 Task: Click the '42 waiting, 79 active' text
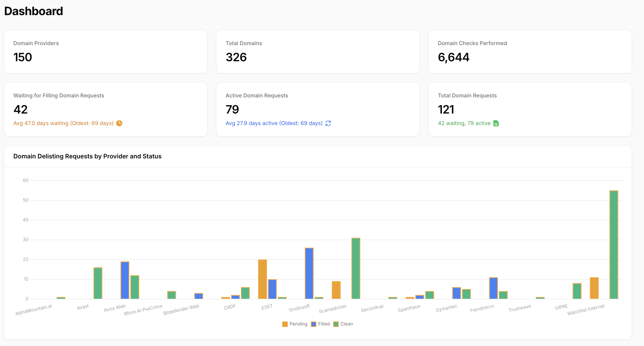pyautogui.click(x=464, y=123)
